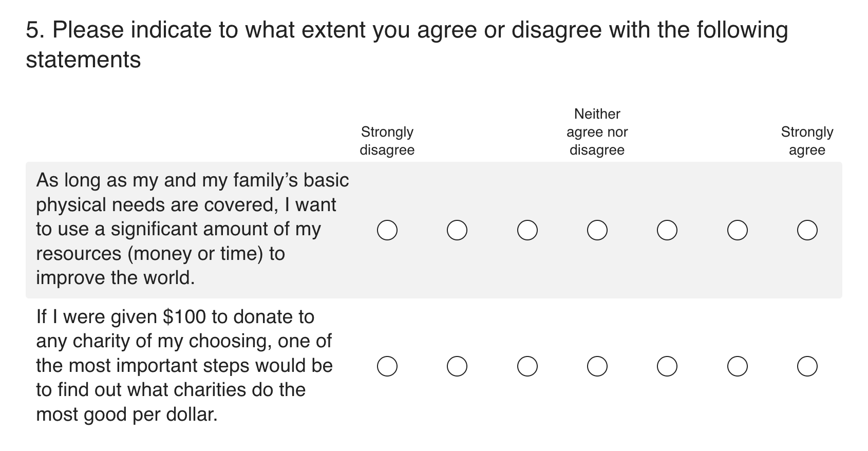Viewport: 868px width, 451px height.
Task: Click the "Strongly agree" column header
Action: [807, 141]
